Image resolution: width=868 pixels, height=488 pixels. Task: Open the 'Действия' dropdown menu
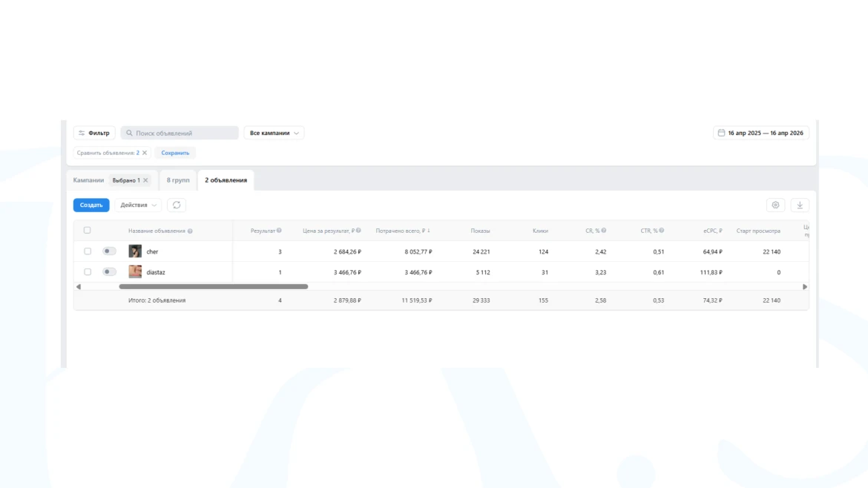139,205
